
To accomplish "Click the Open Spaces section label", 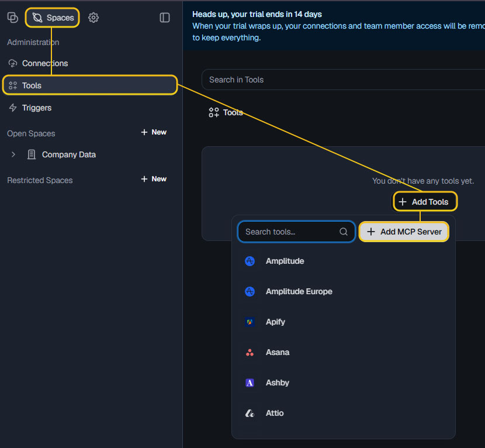I will (31, 133).
